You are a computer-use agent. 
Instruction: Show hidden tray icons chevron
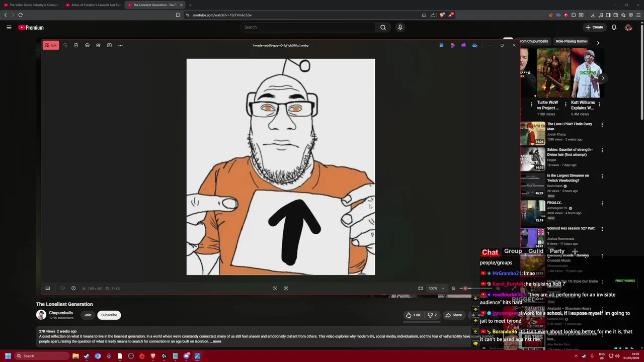(x=576, y=356)
